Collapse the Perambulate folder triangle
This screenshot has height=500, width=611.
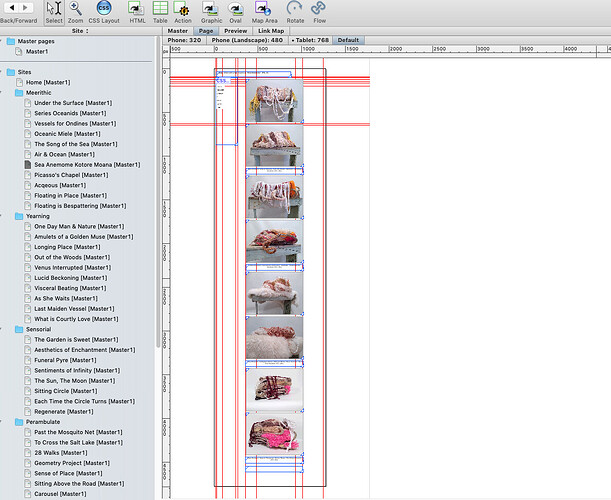point(1,422)
